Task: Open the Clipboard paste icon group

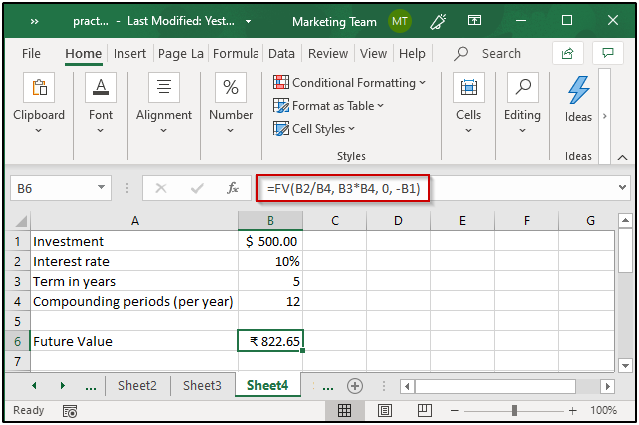Action: (39, 87)
